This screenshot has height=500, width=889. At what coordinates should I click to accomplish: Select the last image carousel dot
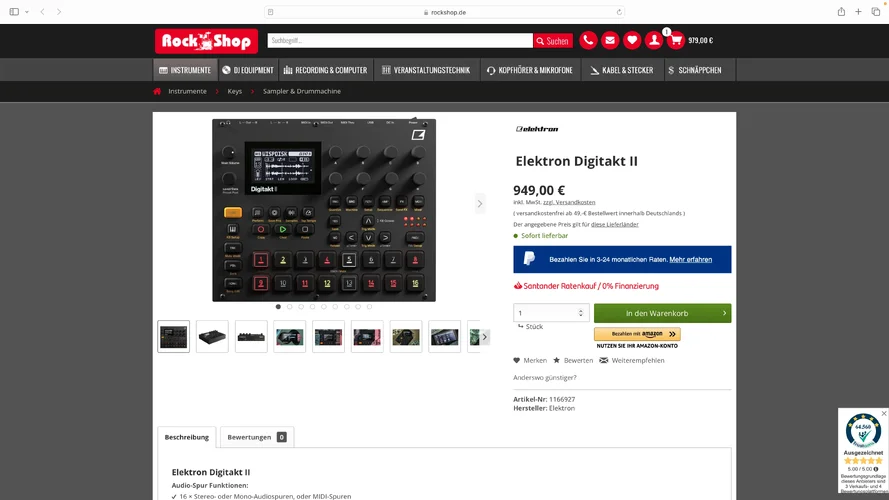pos(369,307)
